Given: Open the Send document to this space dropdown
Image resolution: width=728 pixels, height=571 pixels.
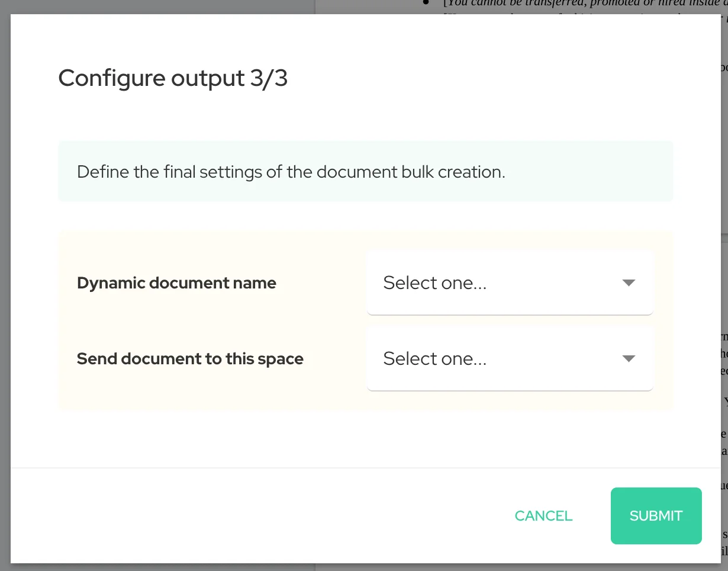Looking at the screenshot, I should pyautogui.click(x=510, y=358).
